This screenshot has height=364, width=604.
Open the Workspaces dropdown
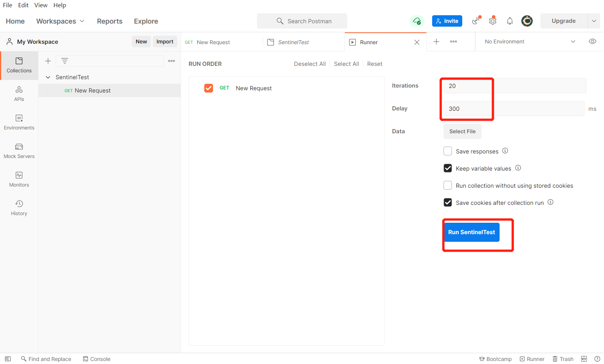point(60,21)
